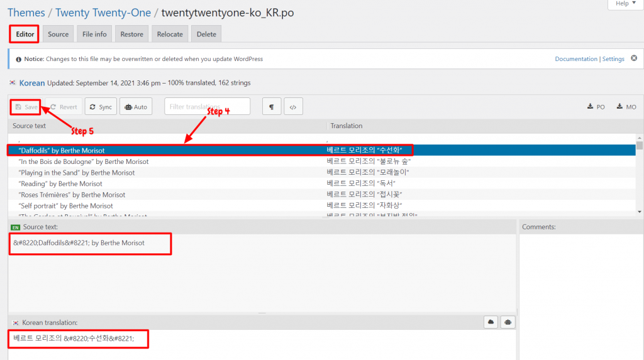Select “Playing in the Sand” row

321,172
